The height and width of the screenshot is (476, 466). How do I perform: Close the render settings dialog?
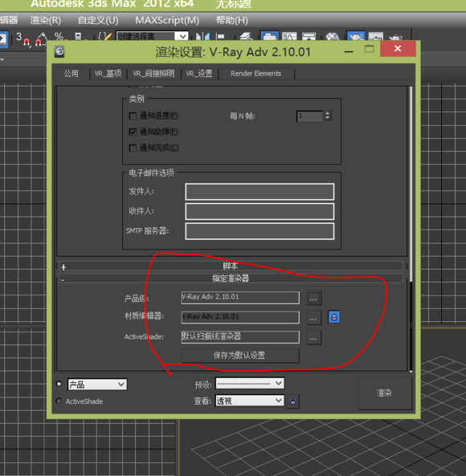(x=398, y=49)
